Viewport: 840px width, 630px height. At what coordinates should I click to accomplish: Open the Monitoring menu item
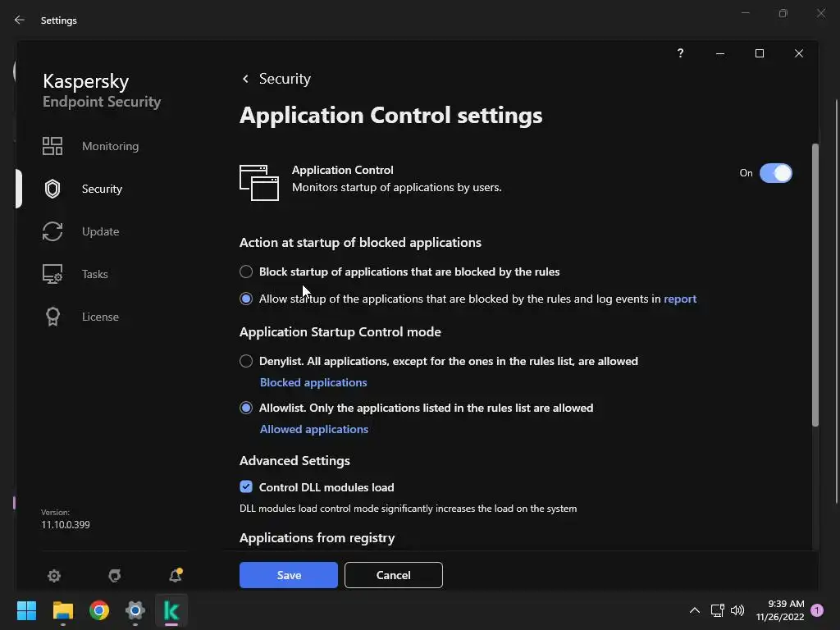pos(111,146)
